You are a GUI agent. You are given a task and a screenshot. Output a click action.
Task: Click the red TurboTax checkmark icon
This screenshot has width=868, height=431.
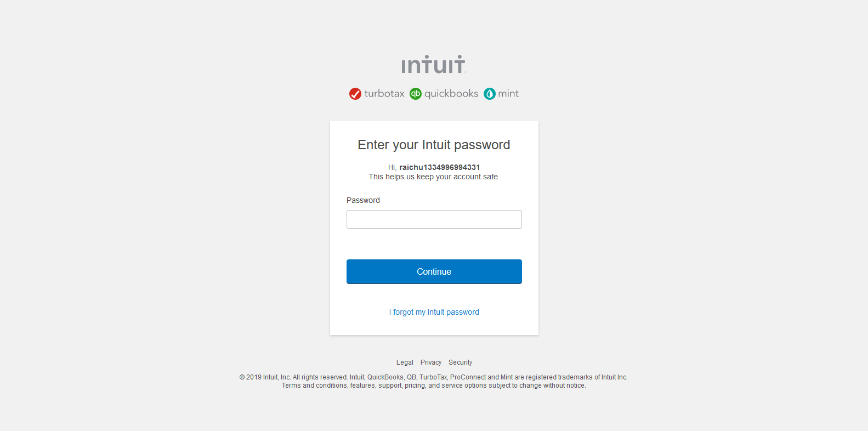[x=355, y=94]
